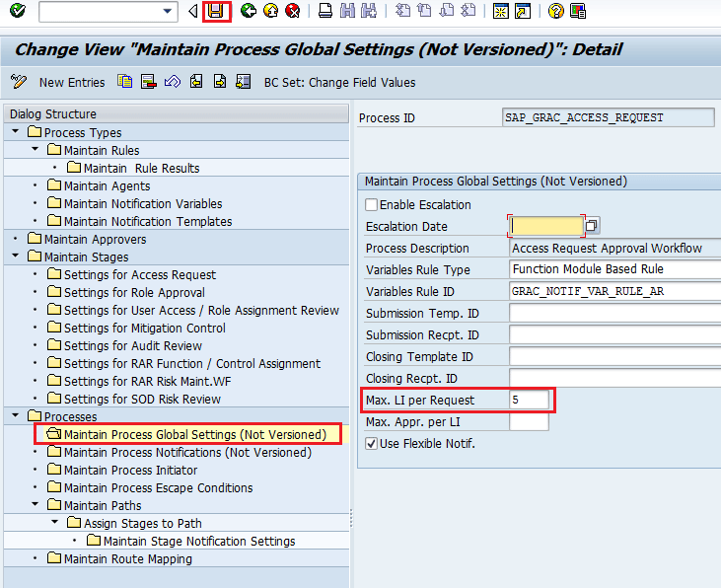
Task: Click the red Cancel icon
Action: click(293, 12)
